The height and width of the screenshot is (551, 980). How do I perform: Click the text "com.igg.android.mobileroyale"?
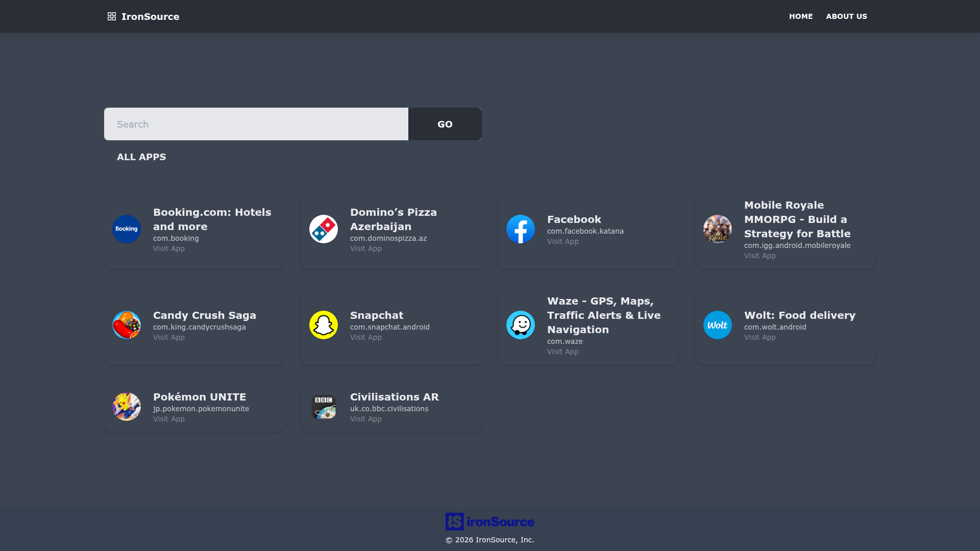[797, 245]
